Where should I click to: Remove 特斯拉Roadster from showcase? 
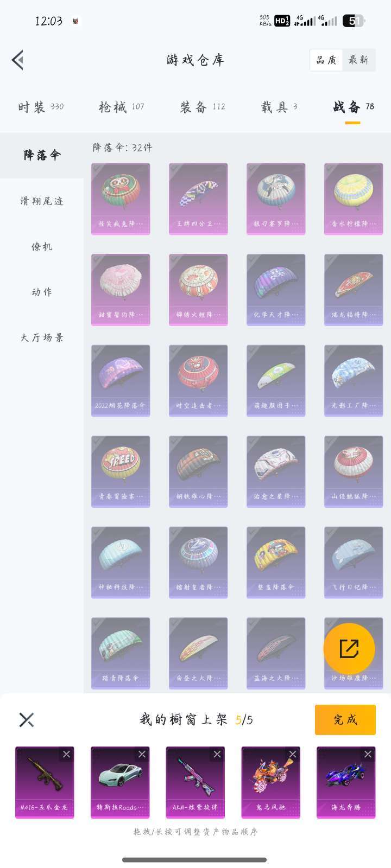(x=142, y=754)
